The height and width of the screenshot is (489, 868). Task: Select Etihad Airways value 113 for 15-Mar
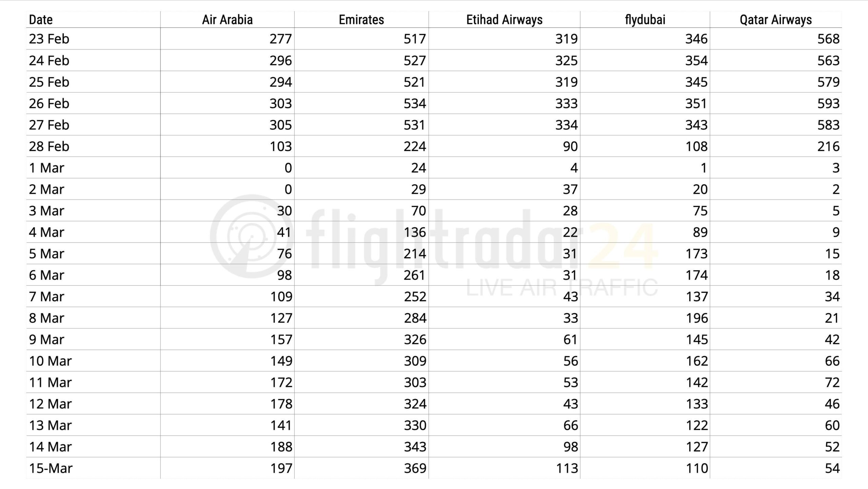tap(567, 468)
